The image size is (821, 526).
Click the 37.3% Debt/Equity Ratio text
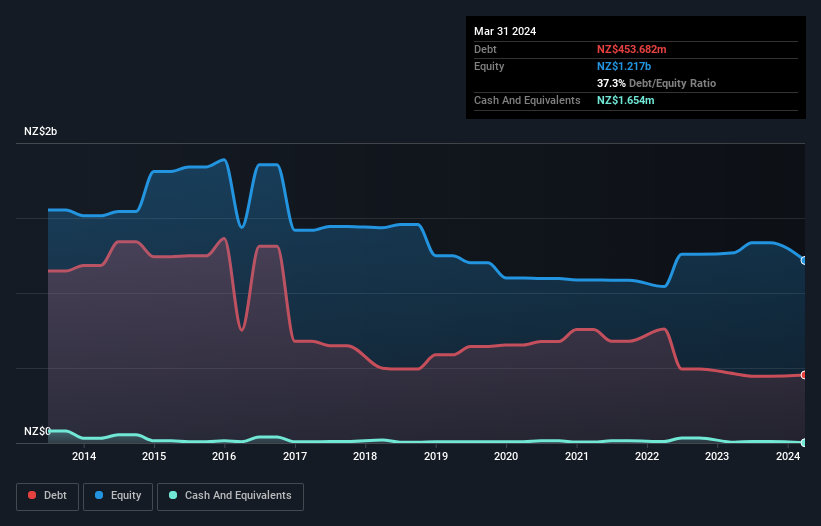tap(656, 83)
